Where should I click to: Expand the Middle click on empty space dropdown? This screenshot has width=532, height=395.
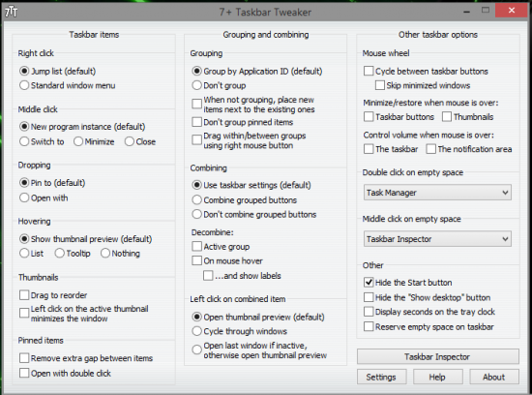(x=437, y=239)
